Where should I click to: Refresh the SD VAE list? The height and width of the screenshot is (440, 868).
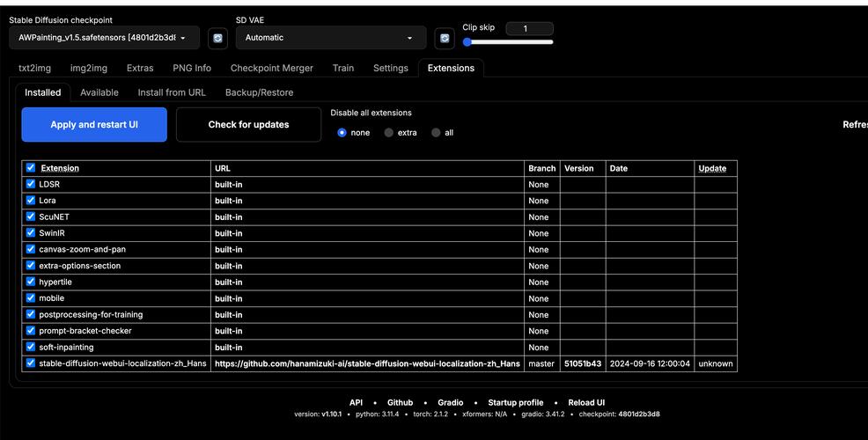[x=445, y=38]
